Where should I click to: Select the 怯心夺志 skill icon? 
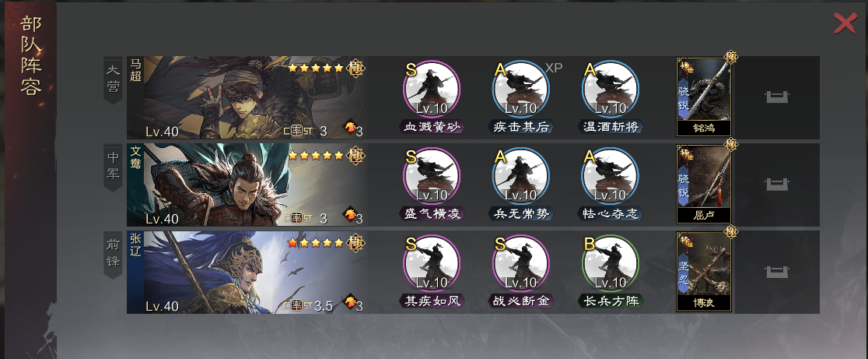click(x=610, y=176)
